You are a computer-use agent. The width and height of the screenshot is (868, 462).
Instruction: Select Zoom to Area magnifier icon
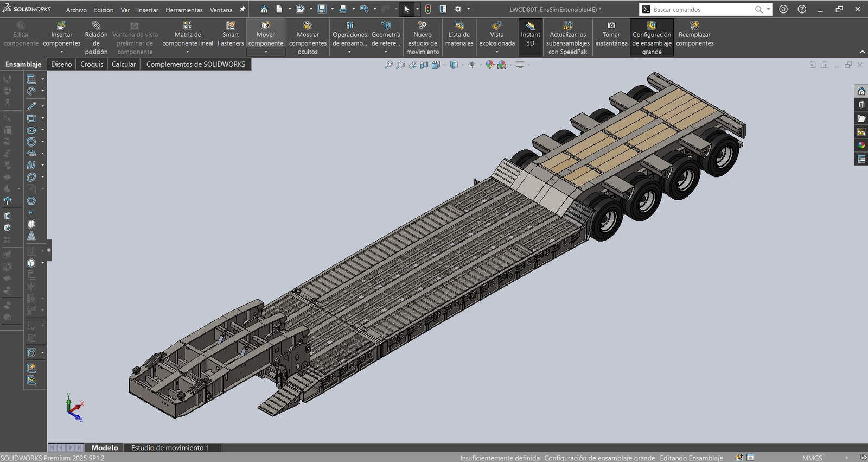(400, 65)
